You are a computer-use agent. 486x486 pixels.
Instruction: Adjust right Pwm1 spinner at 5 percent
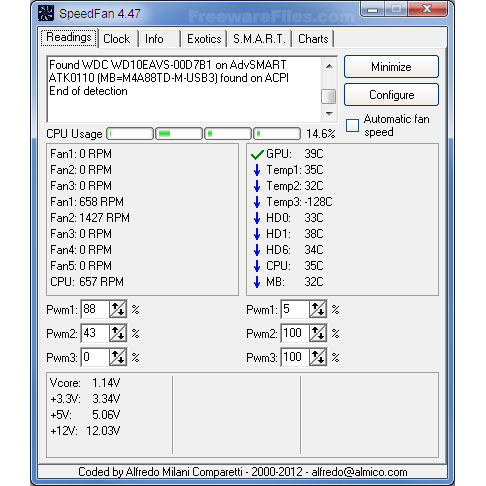coord(318,310)
